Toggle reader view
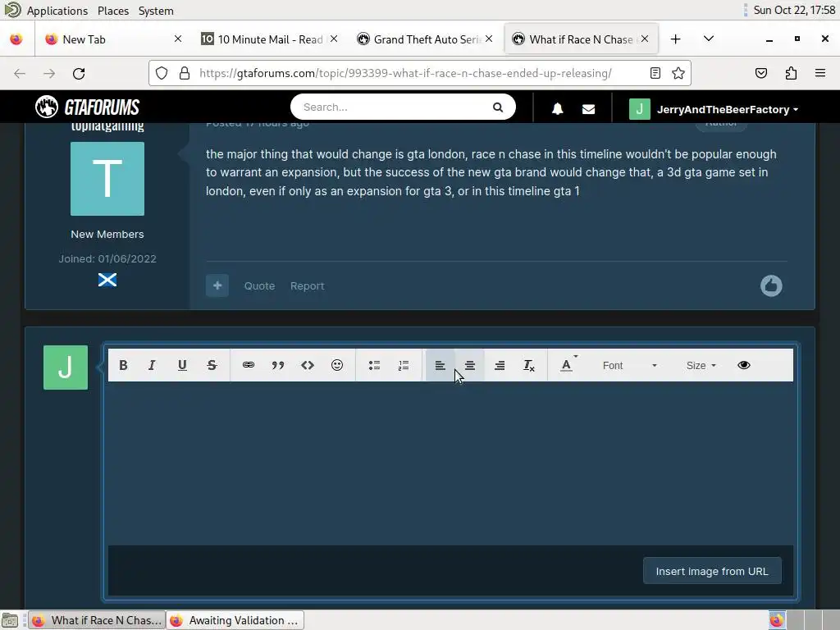 pyautogui.click(x=655, y=73)
